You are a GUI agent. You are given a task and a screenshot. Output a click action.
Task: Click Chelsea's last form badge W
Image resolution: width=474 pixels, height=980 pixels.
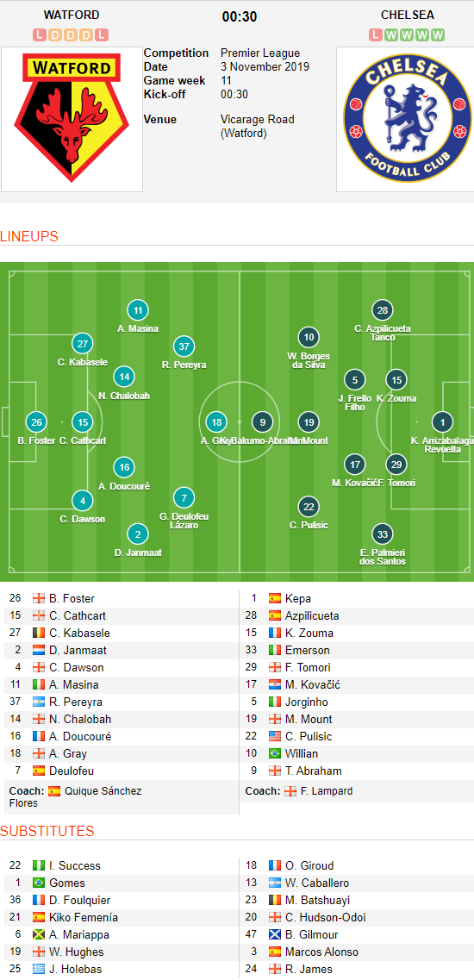439,35
